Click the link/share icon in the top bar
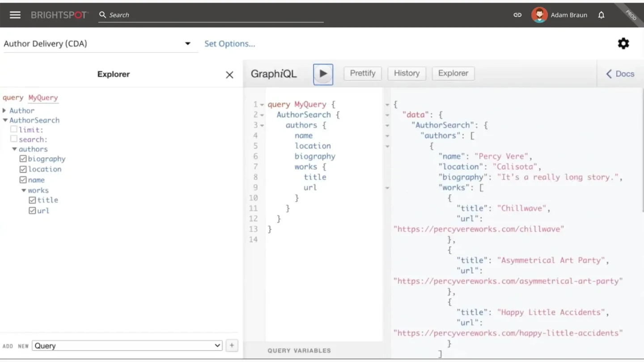 (x=517, y=15)
